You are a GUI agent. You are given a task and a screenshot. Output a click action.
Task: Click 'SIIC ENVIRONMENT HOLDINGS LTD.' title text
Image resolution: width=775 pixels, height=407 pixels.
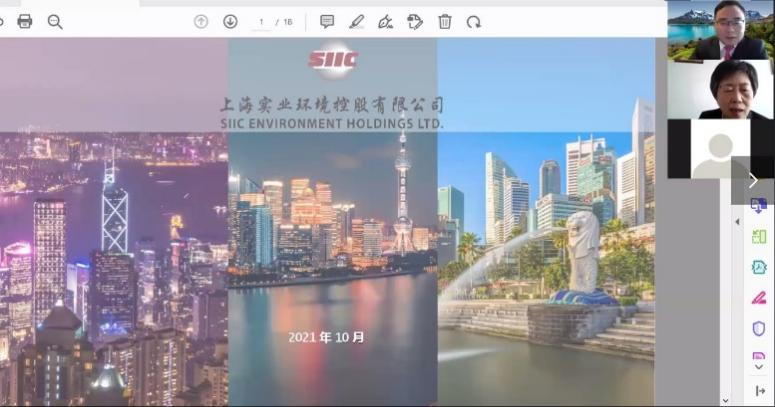tap(332, 123)
